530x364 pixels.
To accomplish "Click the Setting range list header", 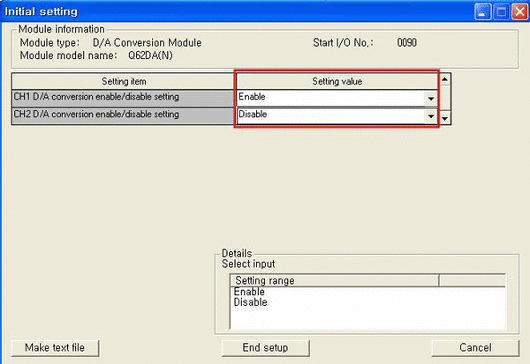I will tap(334, 281).
